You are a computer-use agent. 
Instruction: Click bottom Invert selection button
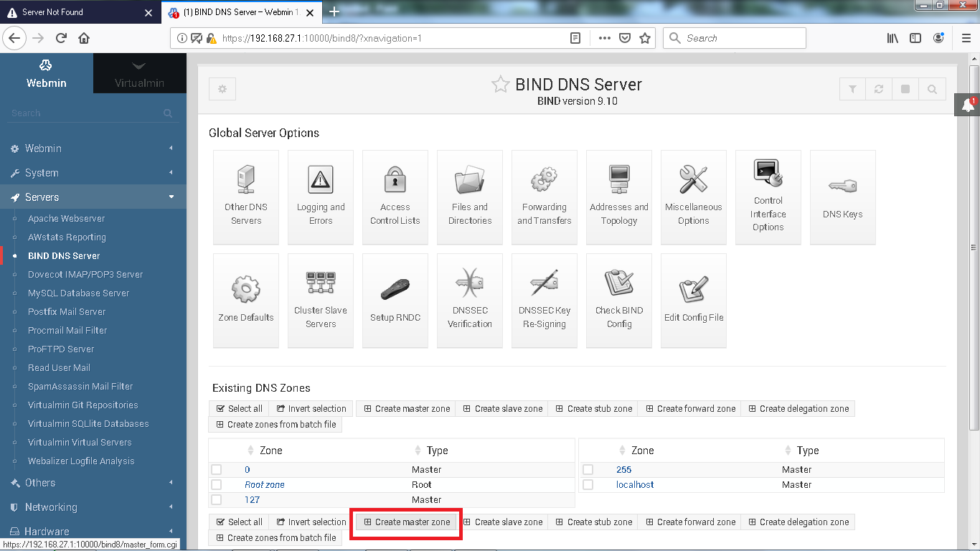coord(311,522)
